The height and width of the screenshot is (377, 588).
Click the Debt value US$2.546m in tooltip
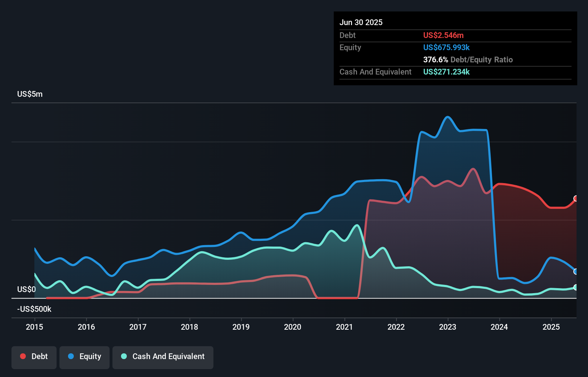(x=443, y=35)
